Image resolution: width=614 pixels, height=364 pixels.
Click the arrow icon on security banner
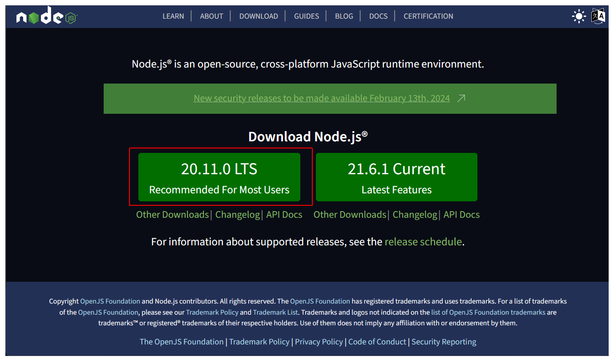[x=461, y=98]
